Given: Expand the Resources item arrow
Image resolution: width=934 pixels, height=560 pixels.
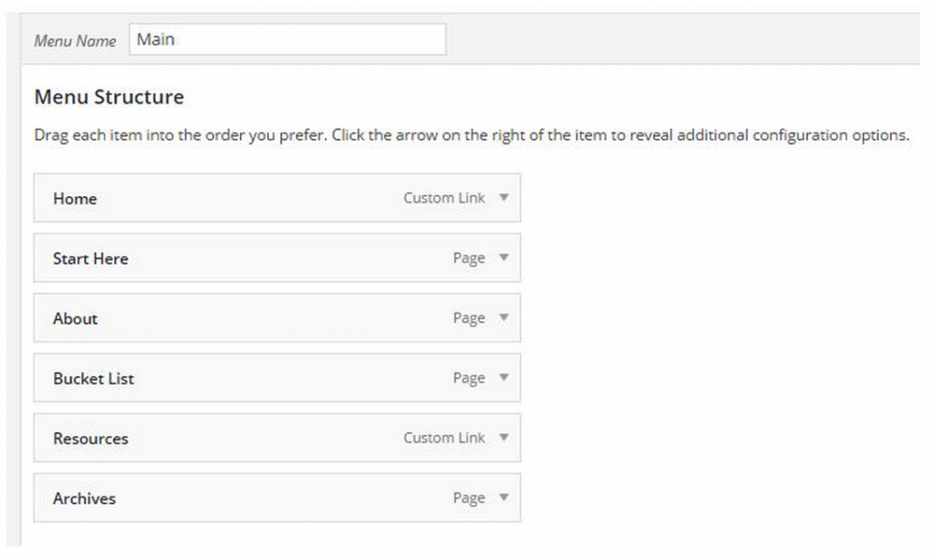Looking at the screenshot, I should [x=503, y=437].
